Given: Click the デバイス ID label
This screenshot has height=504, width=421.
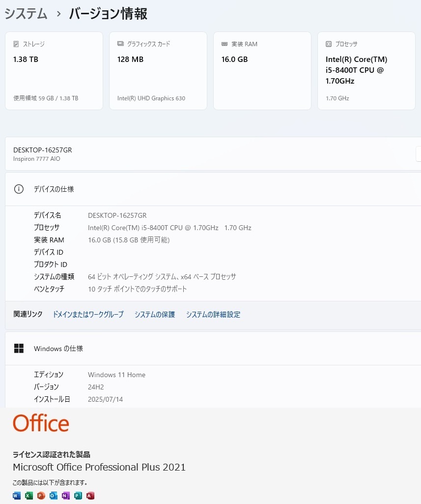Looking at the screenshot, I should pyautogui.click(x=49, y=252).
